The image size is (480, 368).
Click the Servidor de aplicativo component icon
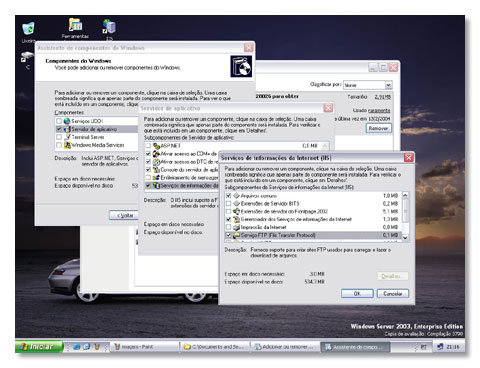[x=67, y=129]
